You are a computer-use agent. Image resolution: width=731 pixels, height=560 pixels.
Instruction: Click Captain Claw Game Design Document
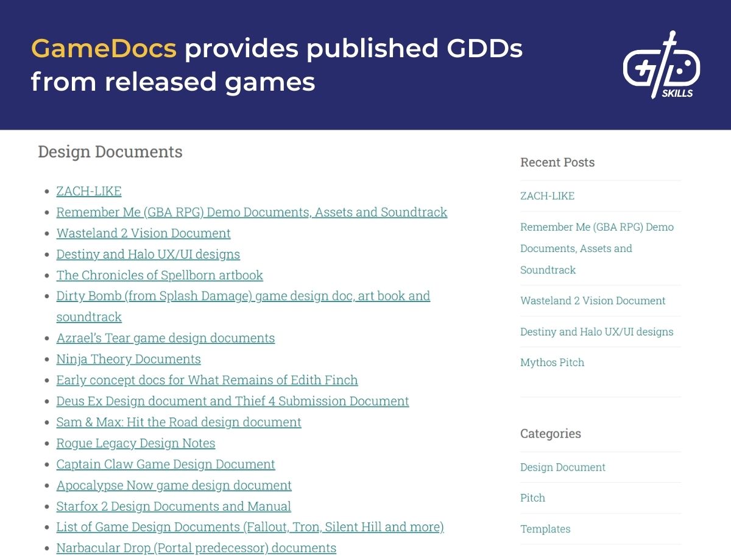(x=166, y=464)
